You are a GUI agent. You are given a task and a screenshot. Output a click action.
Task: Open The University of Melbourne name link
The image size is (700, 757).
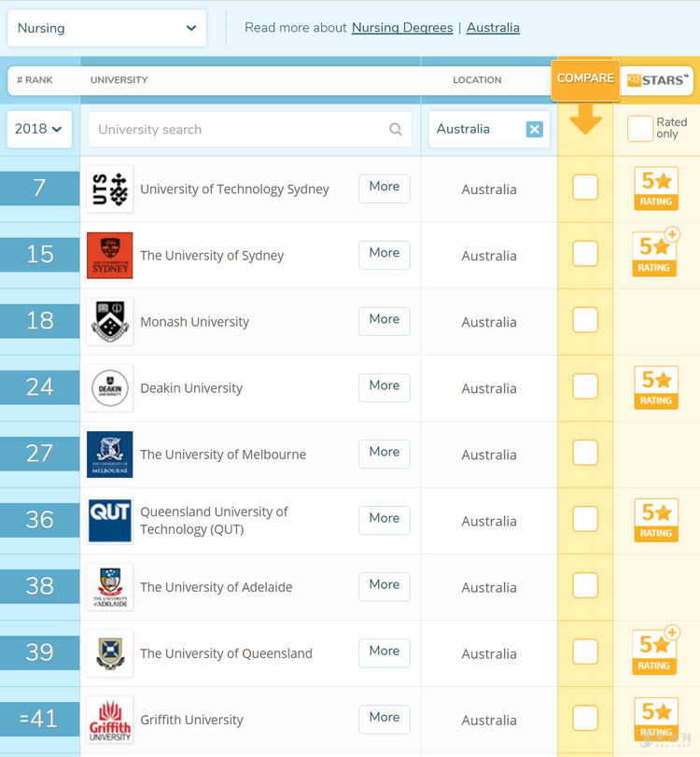click(223, 455)
